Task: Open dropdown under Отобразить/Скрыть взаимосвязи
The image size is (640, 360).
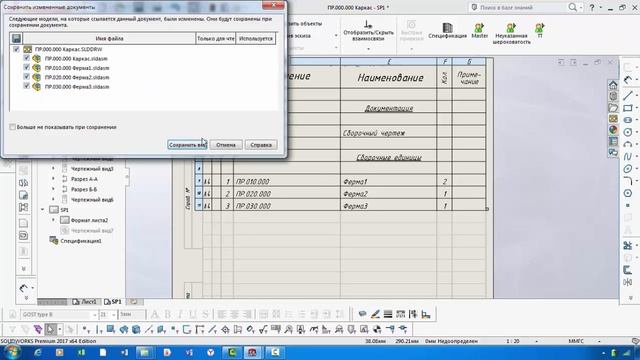Action: (x=368, y=49)
